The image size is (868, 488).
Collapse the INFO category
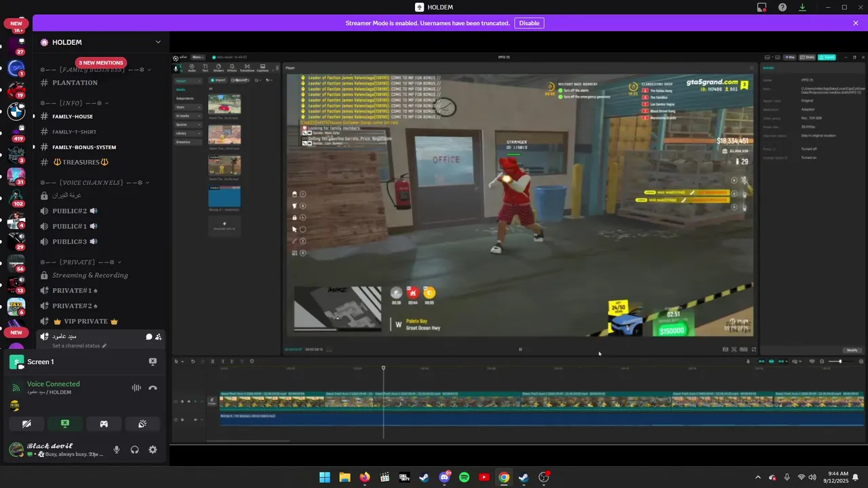[x=74, y=104]
